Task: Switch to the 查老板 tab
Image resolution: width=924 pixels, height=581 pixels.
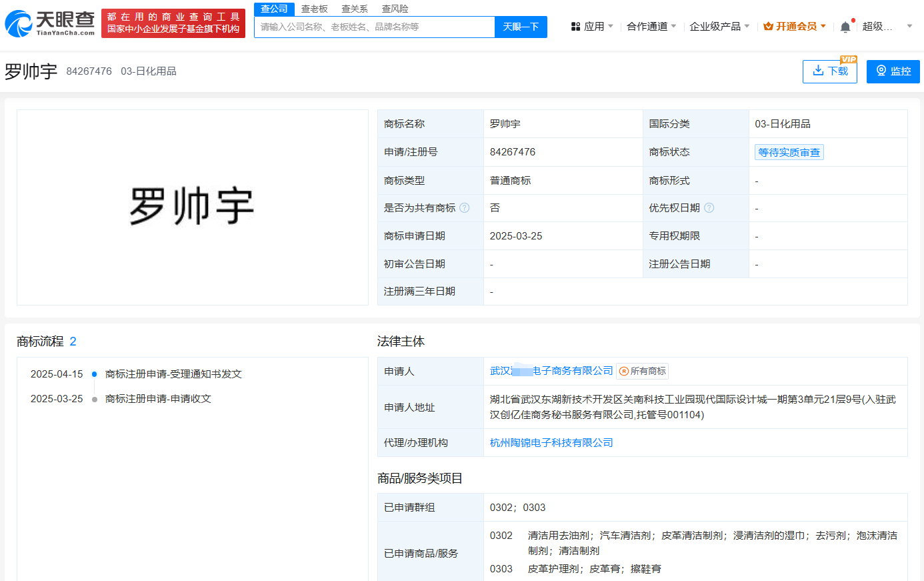Action: pyautogui.click(x=314, y=9)
